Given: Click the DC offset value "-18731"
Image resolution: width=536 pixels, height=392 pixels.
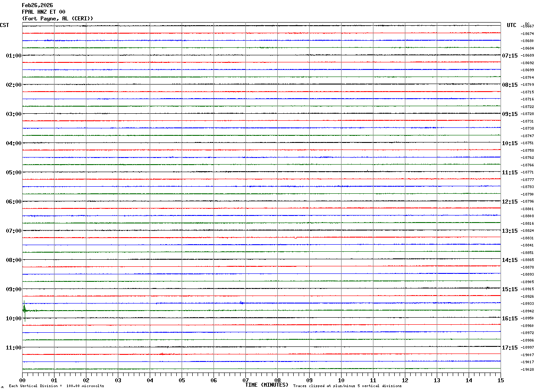Looking at the screenshot, I should 527,121.
